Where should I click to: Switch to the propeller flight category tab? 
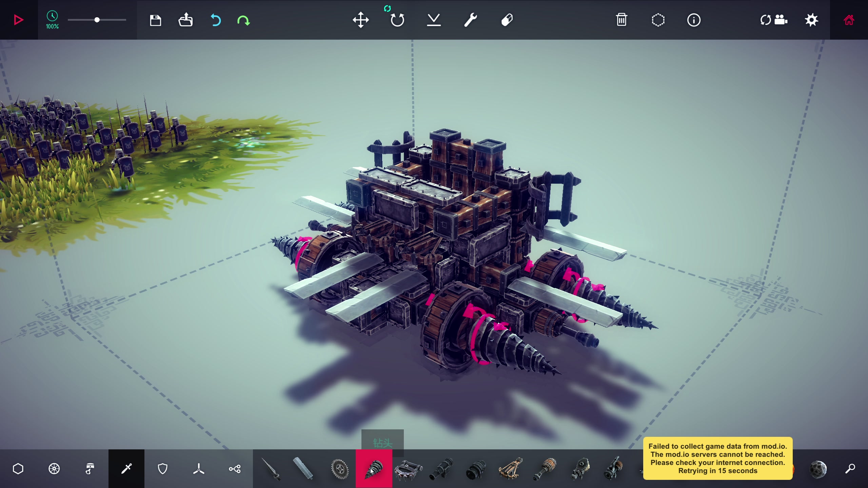point(199,469)
